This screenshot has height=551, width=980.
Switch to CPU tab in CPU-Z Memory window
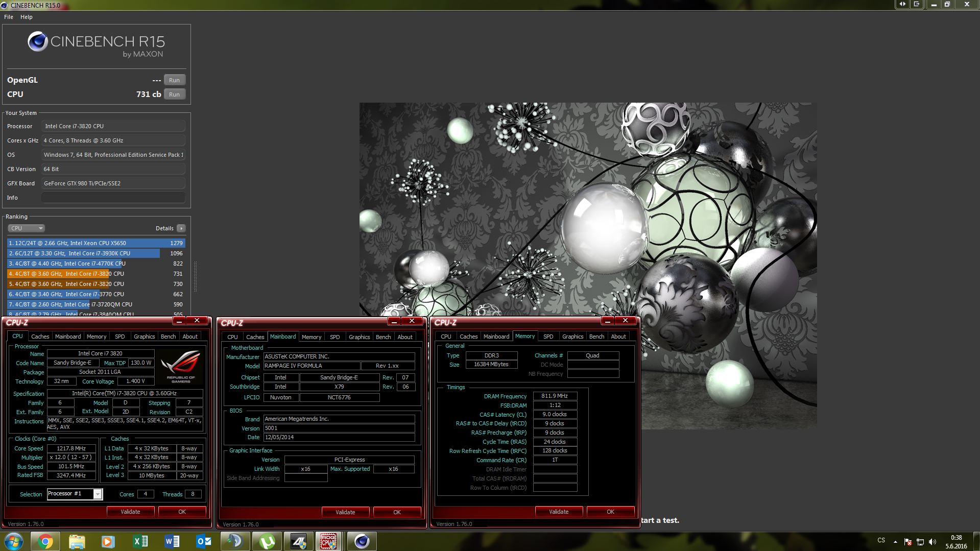[x=446, y=337]
